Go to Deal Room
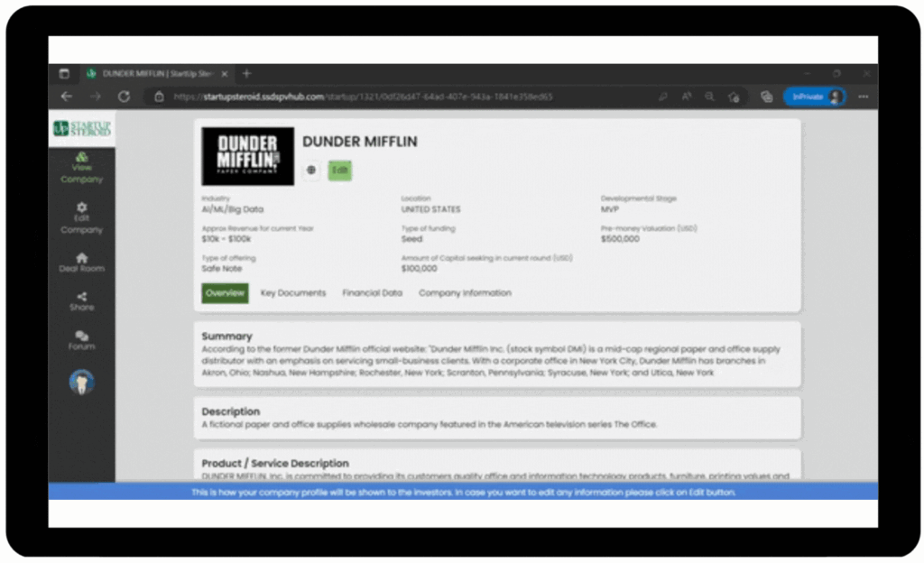The width and height of the screenshot is (924, 563). click(82, 263)
